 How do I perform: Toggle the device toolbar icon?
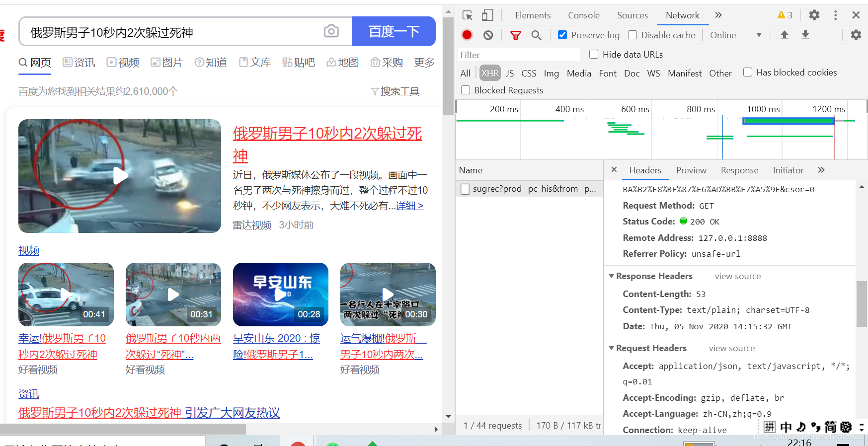pos(487,15)
